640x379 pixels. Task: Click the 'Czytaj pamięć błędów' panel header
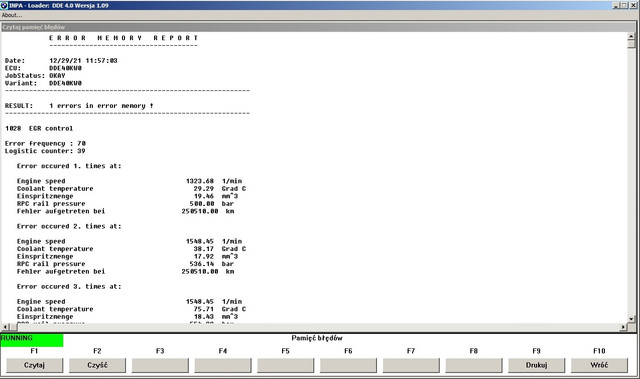click(318, 27)
